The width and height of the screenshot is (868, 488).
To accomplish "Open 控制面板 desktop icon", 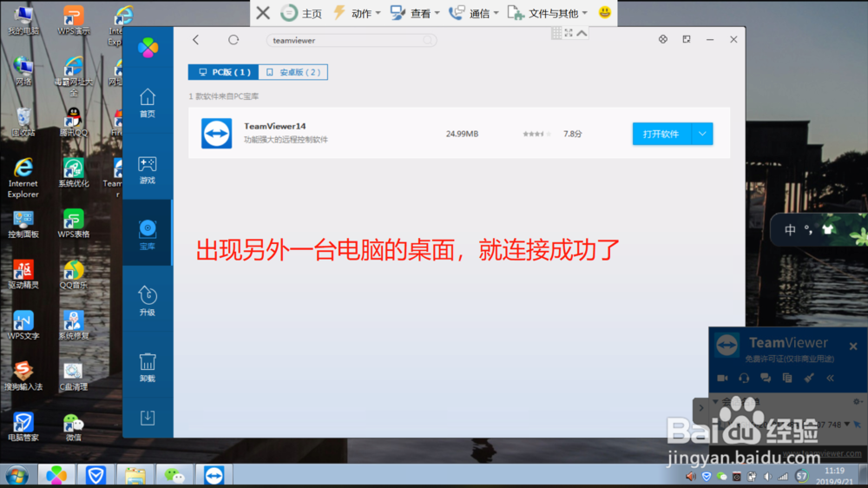I will (x=23, y=224).
